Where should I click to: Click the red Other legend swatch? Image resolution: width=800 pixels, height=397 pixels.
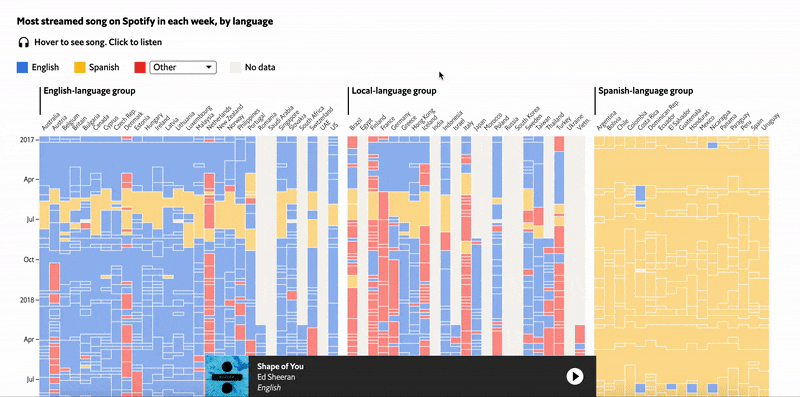pos(140,67)
